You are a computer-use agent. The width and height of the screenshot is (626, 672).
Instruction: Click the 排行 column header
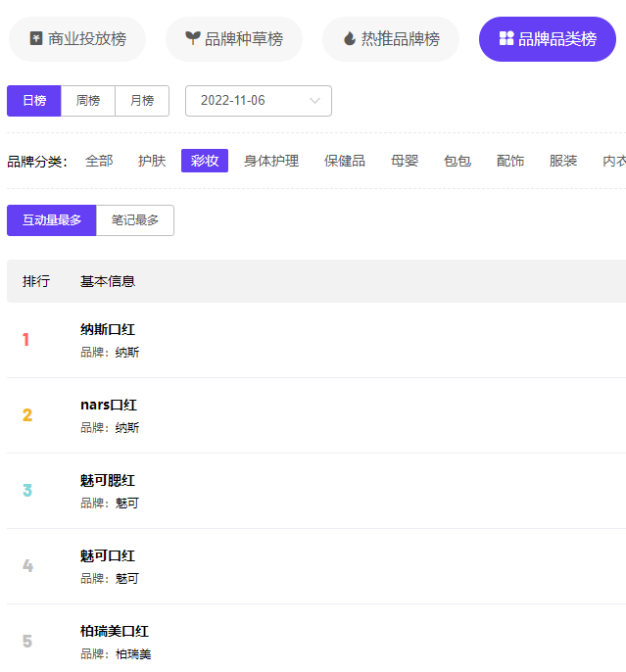36,281
